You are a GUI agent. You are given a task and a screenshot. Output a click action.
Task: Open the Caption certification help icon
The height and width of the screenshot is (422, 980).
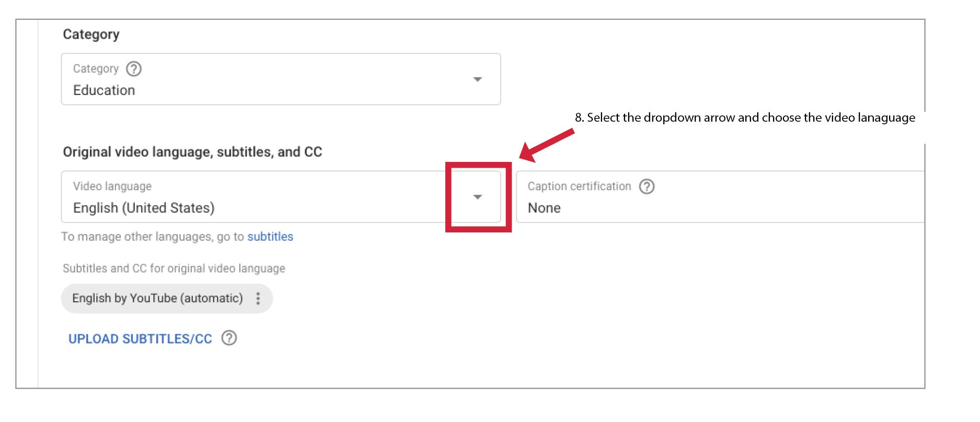point(647,186)
